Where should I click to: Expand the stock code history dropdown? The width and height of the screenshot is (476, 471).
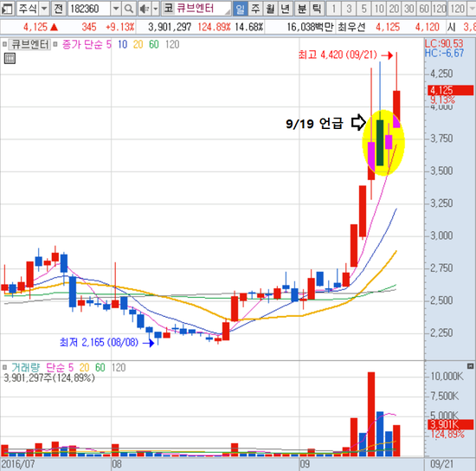point(116,9)
